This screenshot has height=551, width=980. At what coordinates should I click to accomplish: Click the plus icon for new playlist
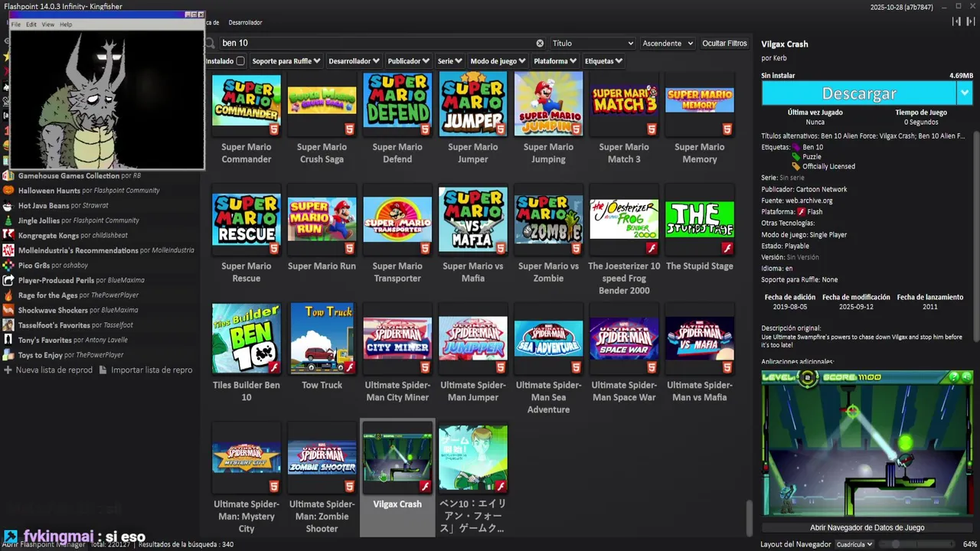point(8,370)
